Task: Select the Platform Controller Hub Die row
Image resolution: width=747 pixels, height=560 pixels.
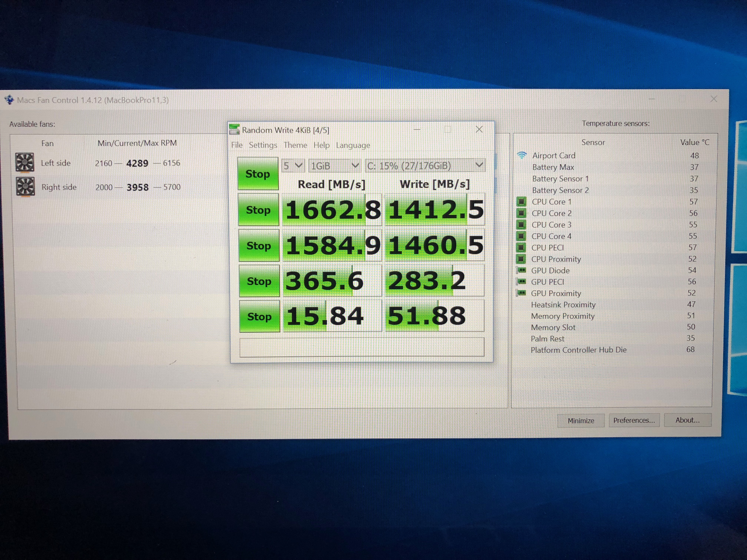Action: [x=613, y=350]
